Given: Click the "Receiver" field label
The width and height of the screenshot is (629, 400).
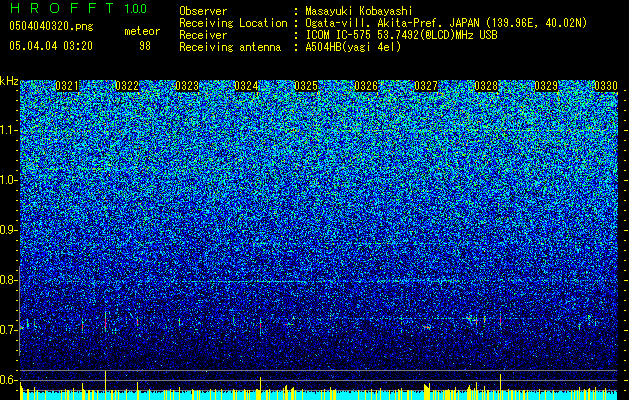Looking at the screenshot, I should tap(203, 35).
